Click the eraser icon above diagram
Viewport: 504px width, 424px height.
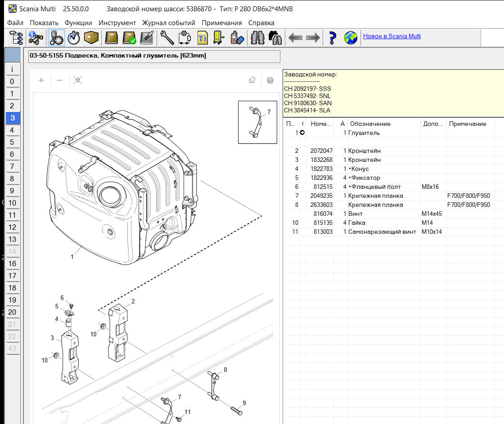click(252, 80)
